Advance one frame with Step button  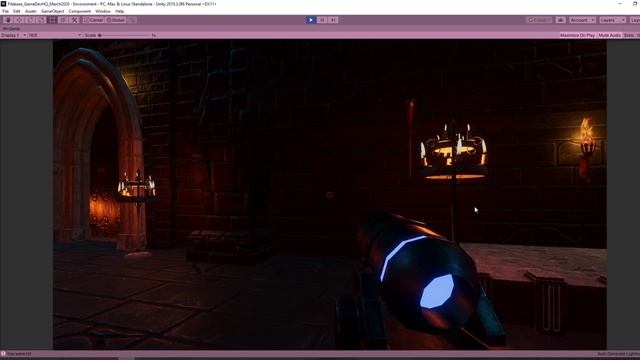[333, 20]
